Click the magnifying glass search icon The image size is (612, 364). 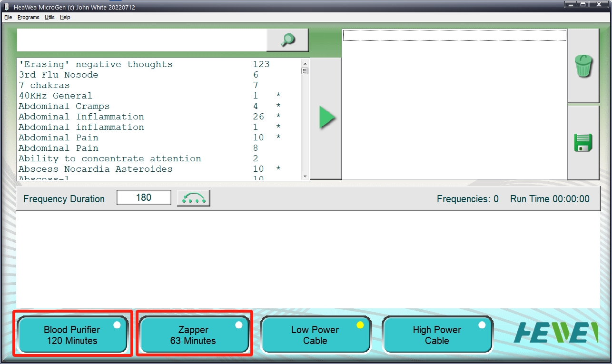pos(287,40)
